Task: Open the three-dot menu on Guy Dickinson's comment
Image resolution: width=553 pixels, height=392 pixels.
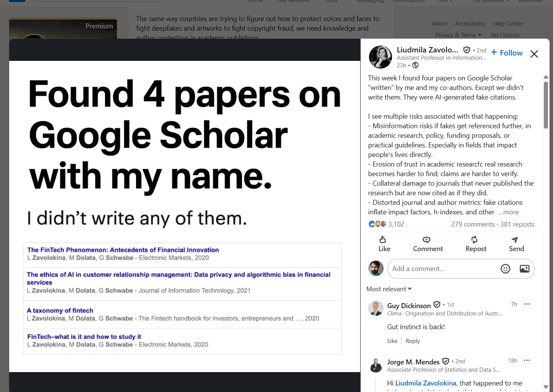Action: click(527, 304)
